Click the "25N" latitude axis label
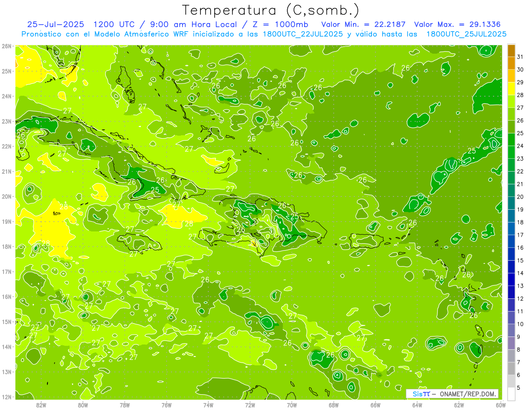Image resolution: width=532 pixels, height=411 pixels. click(x=6, y=71)
